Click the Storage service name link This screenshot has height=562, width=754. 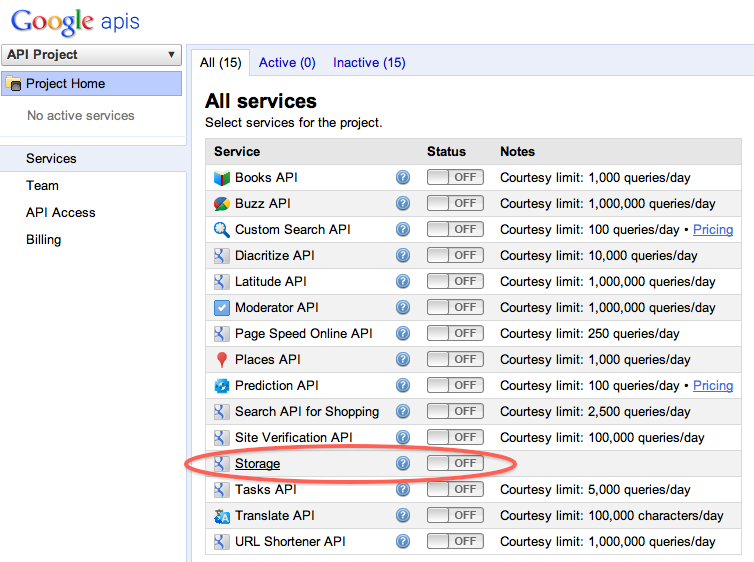257,463
